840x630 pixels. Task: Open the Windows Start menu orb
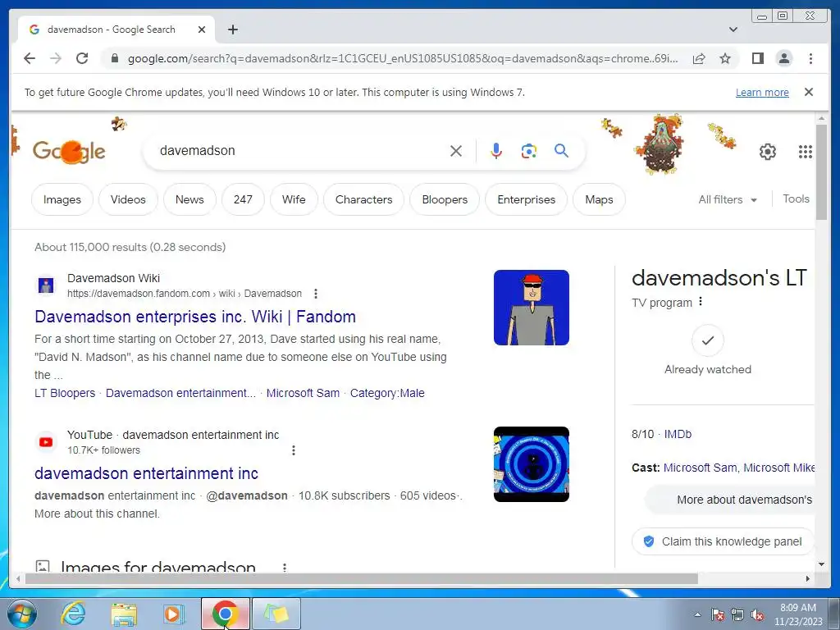(21, 614)
